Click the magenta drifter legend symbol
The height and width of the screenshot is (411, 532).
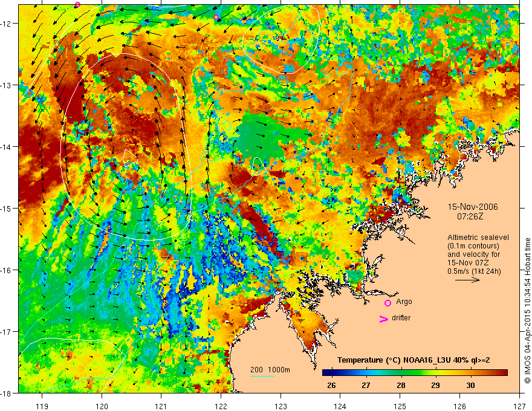383,319
